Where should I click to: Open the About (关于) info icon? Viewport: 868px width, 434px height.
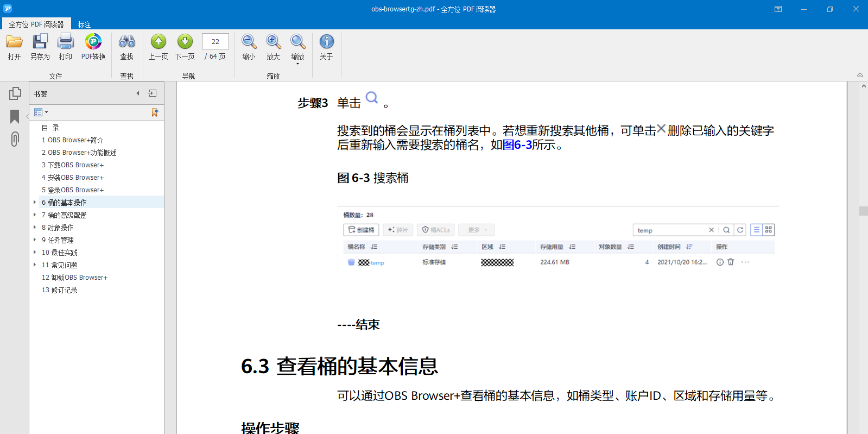coord(326,42)
